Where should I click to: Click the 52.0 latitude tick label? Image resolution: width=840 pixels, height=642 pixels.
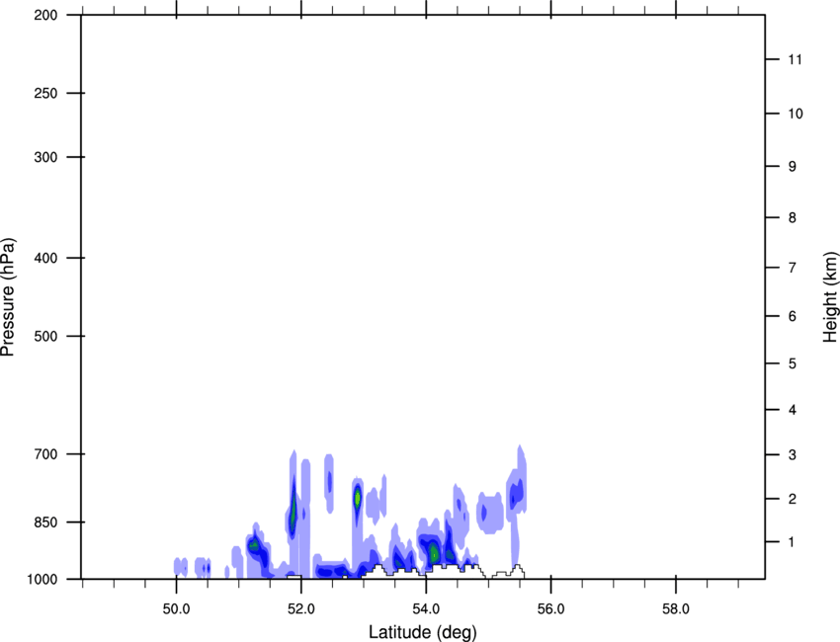pyautogui.click(x=301, y=609)
